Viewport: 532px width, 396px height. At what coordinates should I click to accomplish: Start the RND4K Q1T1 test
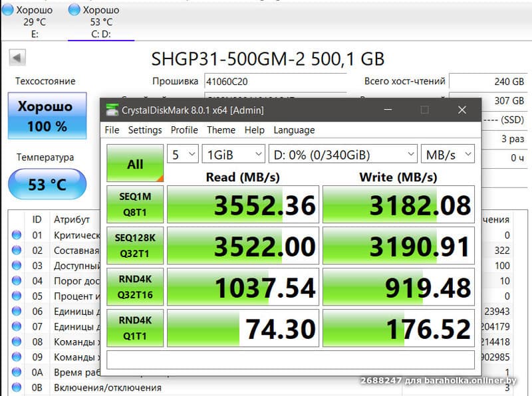click(135, 328)
